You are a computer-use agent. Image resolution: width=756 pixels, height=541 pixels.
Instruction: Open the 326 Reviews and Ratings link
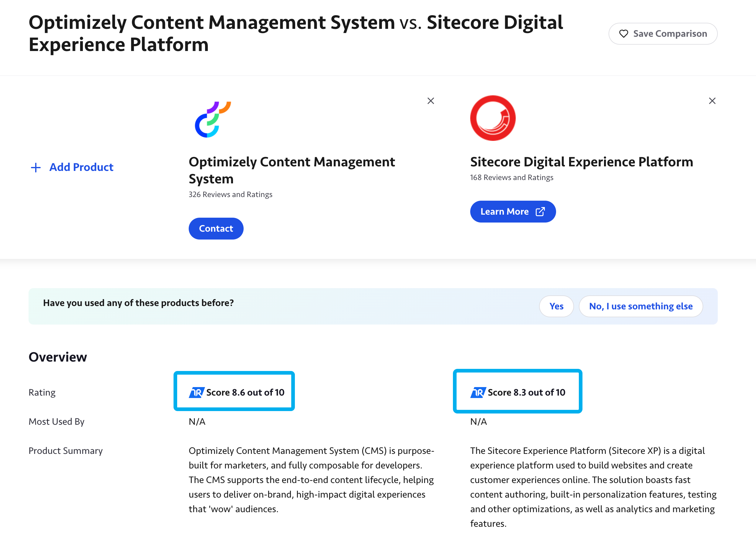(230, 194)
